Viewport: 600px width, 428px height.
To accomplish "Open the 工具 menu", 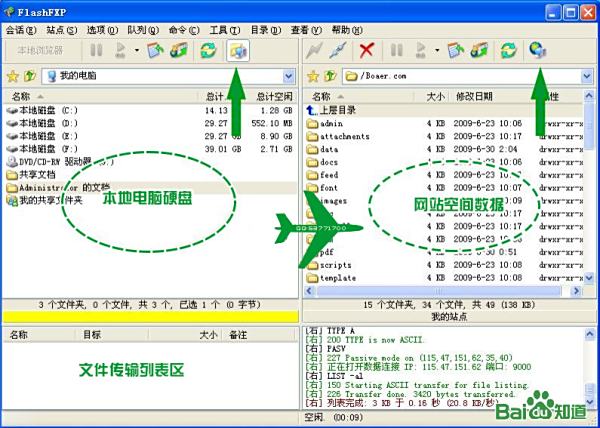I will [225, 30].
